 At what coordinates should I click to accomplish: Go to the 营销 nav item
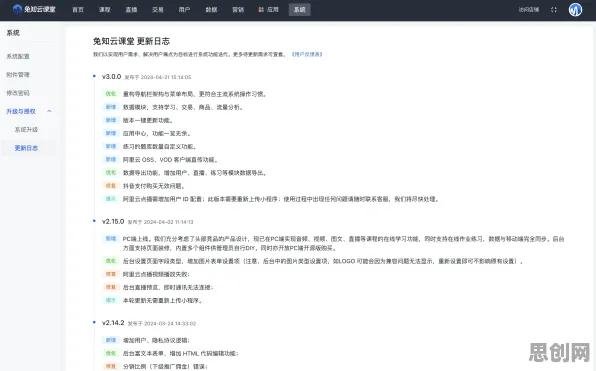coord(238,10)
